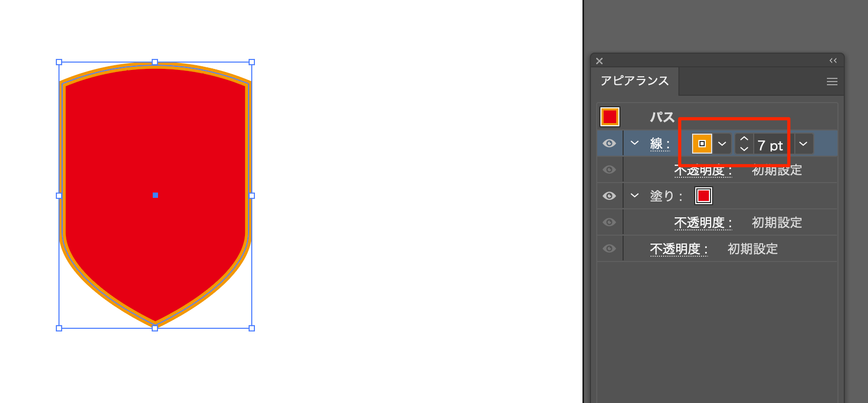Viewport: 868px width, 403px height.
Task: Hide the 塗り fill attribute
Action: click(609, 196)
